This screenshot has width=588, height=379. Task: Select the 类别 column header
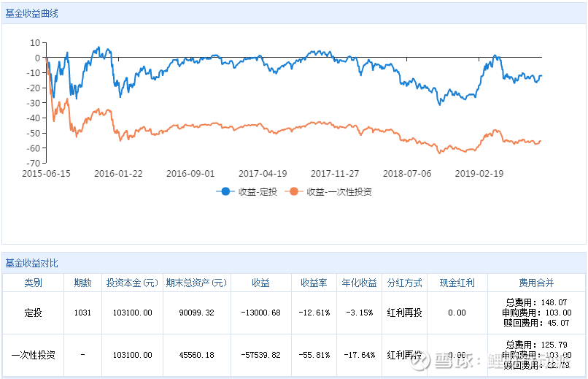(x=33, y=283)
